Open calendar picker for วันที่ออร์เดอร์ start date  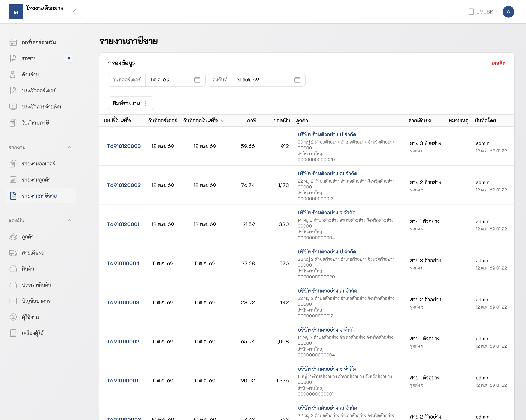(197, 80)
